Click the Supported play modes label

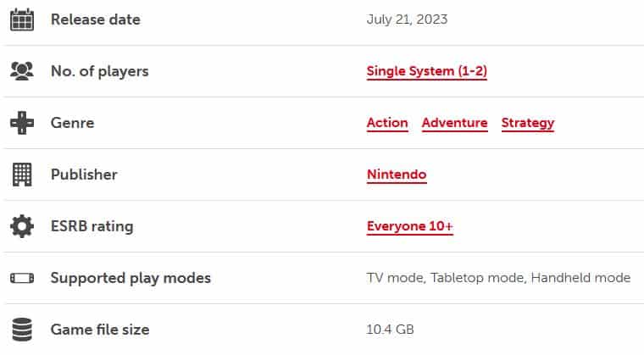(x=130, y=278)
